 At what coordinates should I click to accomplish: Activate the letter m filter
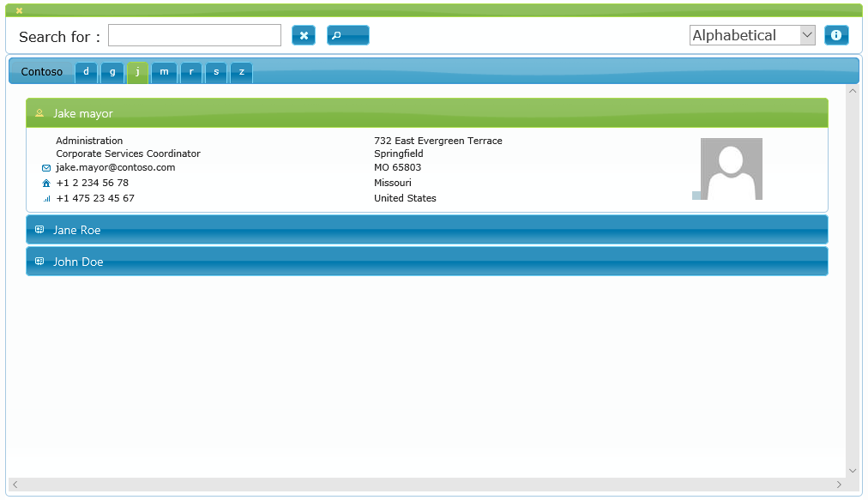pyautogui.click(x=164, y=72)
